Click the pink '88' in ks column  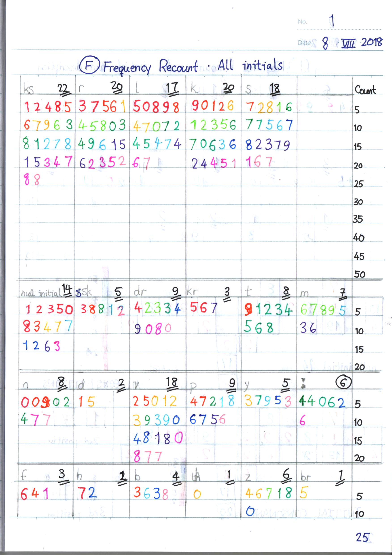32,180
